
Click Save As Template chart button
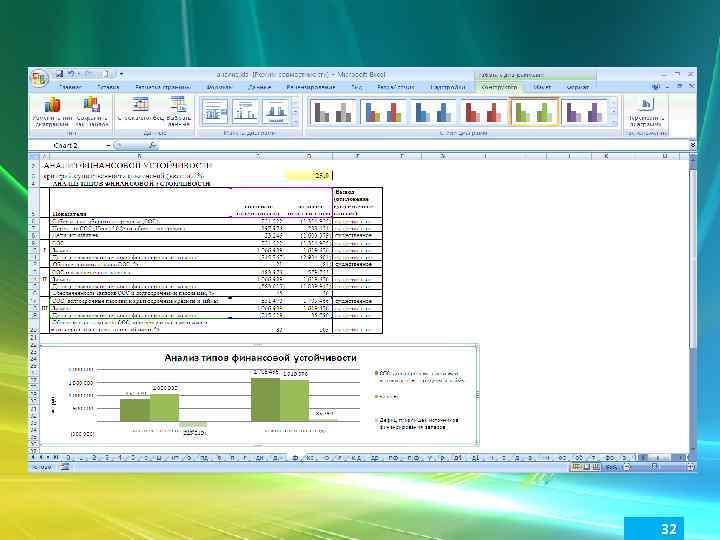point(92,112)
